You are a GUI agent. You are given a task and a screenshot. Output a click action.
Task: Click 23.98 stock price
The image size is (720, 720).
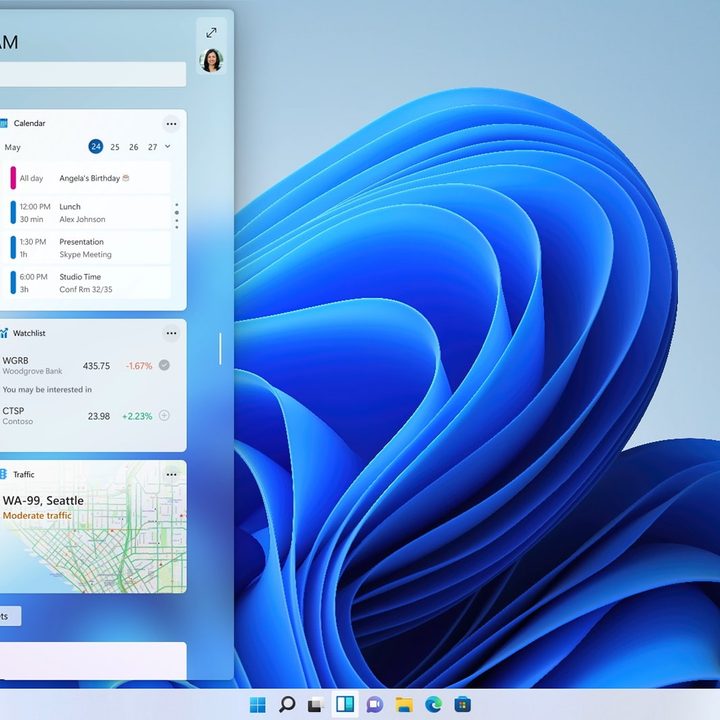click(x=99, y=416)
